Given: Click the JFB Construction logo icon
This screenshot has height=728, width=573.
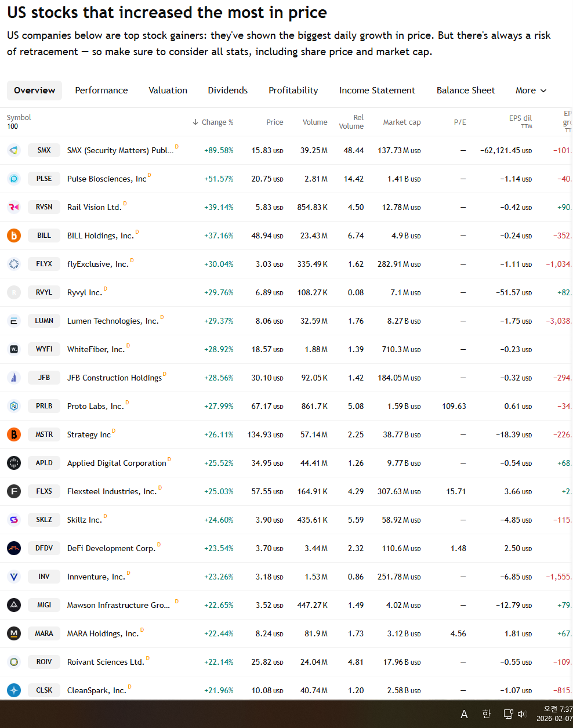Looking at the screenshot, I should point(14,378).
